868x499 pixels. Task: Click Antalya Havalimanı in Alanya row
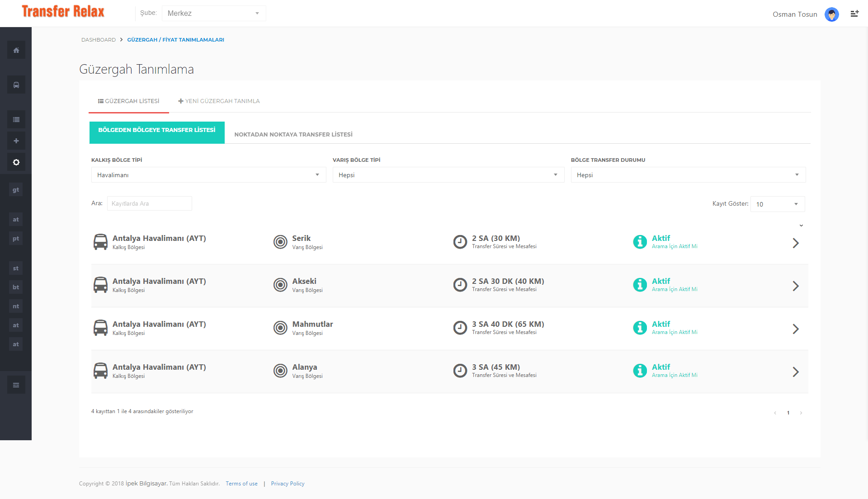[x=159, y=367]
